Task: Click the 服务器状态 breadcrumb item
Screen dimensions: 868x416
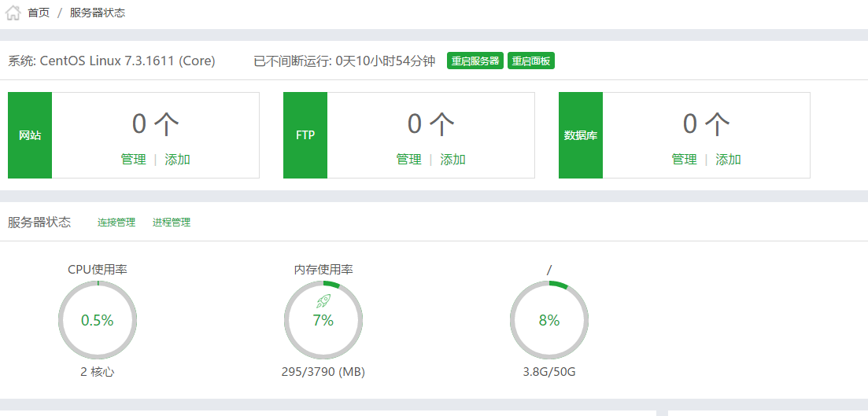Action: [98, 13]
